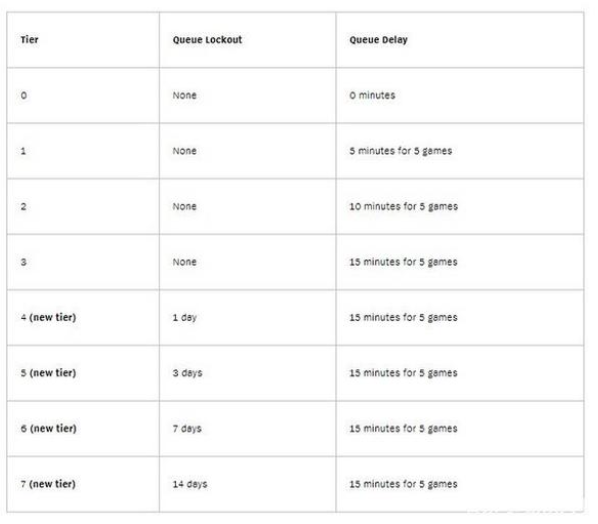Click the Queue Lockout column header

point(248,40)
